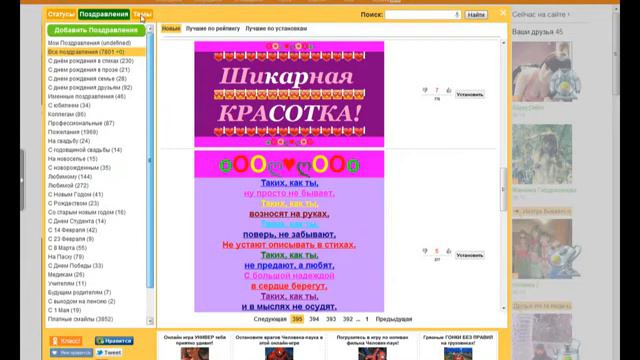Screen dimensions: 640x360
Task: Select С днем рождения в прозе (21)
Action: coord(89,70)
